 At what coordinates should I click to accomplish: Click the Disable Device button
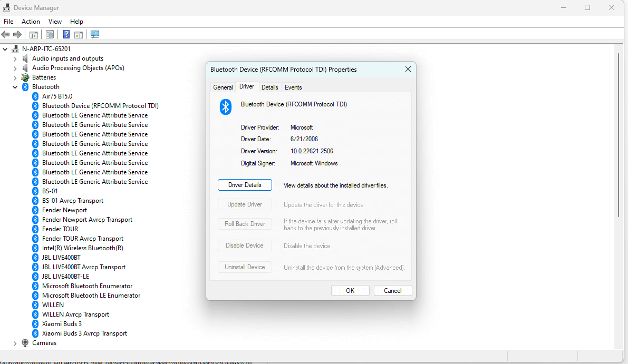tap(245, 245)
